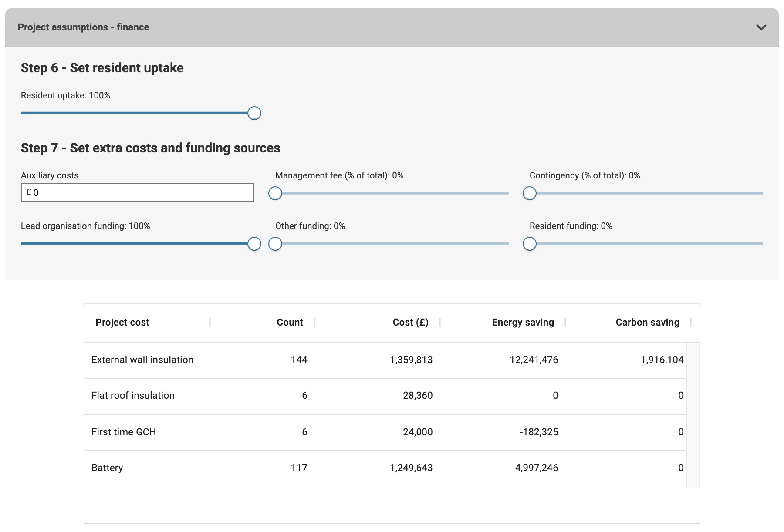Select the External wall insulation row
Image resolution: width=784 pixels, height=532 pixels.
click(385, 360)
